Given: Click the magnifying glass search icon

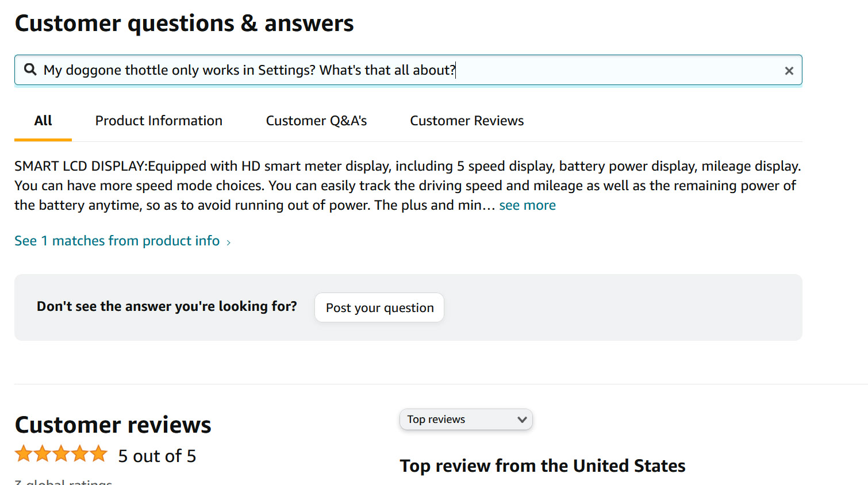Looking at the screenshot, I should pos(30,70).
